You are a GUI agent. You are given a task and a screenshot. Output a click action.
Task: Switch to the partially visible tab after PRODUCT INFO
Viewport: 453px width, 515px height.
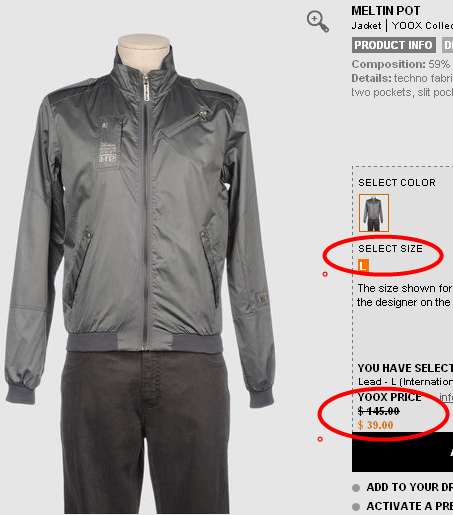click(x=447, y=45)
